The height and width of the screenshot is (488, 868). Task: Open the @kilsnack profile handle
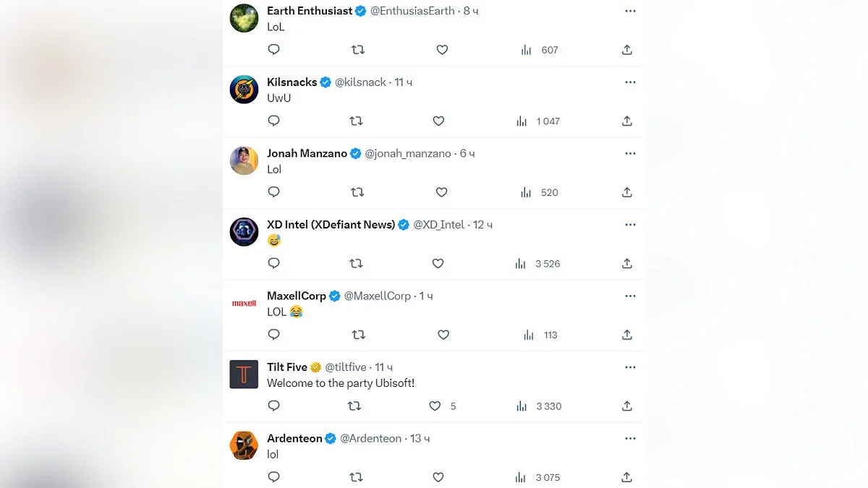[360, 82]
